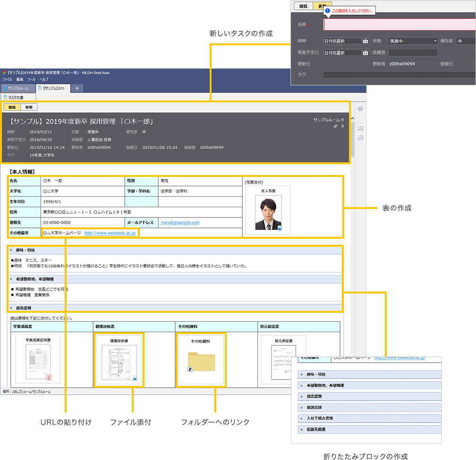Click the 本人写真 photo thumbnail
This screenshot has height=460, width=476.
pos(268,213)
